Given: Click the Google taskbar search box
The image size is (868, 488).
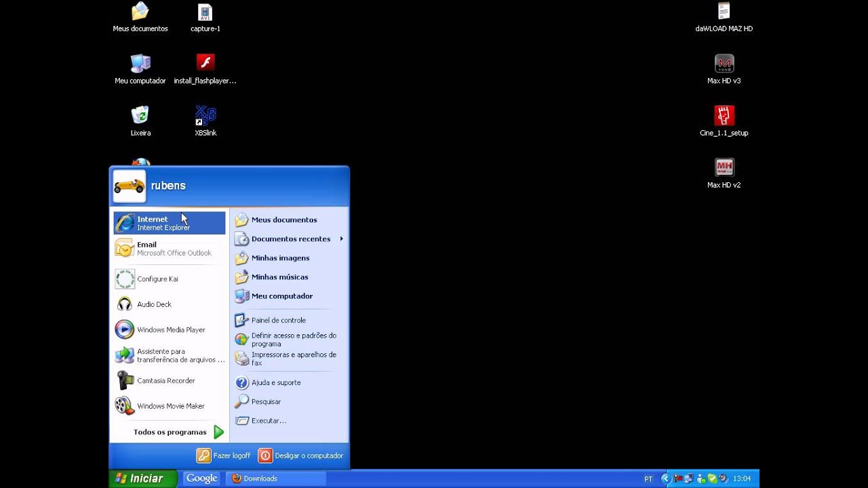Looking at the screenshot, I should click(201, 479).
